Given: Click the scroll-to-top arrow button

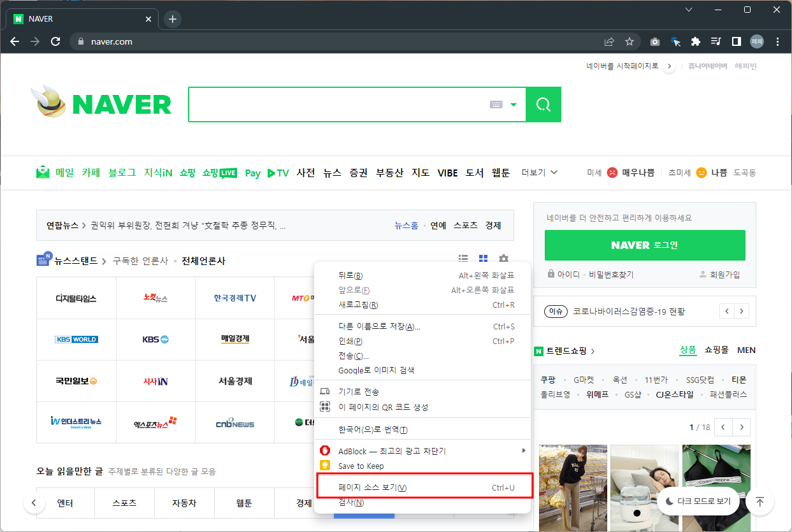Looking at the screenshot, I should click(x=760, y=501).
